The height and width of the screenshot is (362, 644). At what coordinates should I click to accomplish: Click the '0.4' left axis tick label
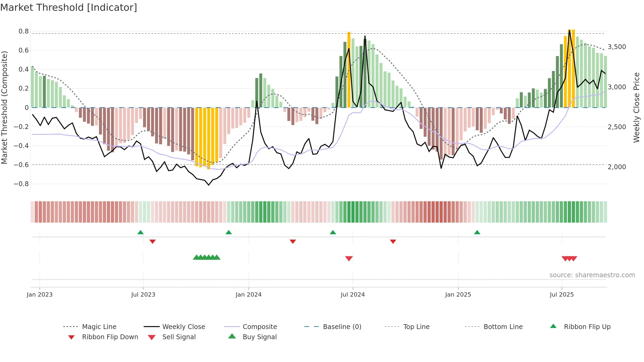(24, 69)
